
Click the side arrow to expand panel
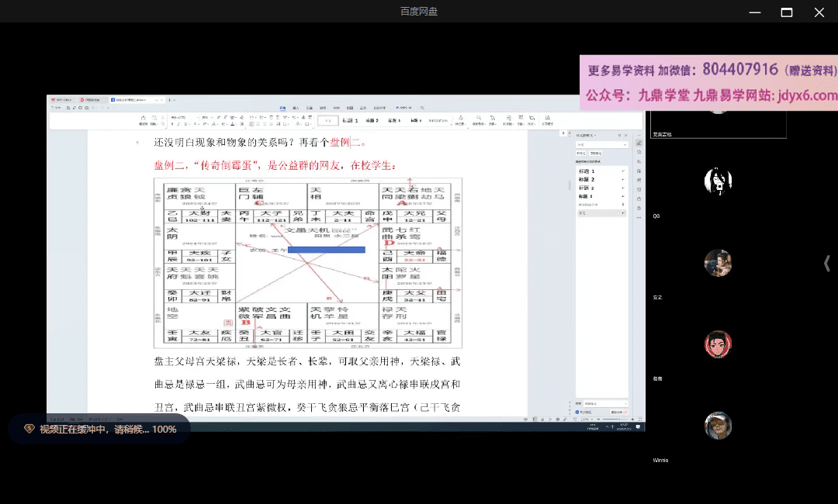[826, 264]
